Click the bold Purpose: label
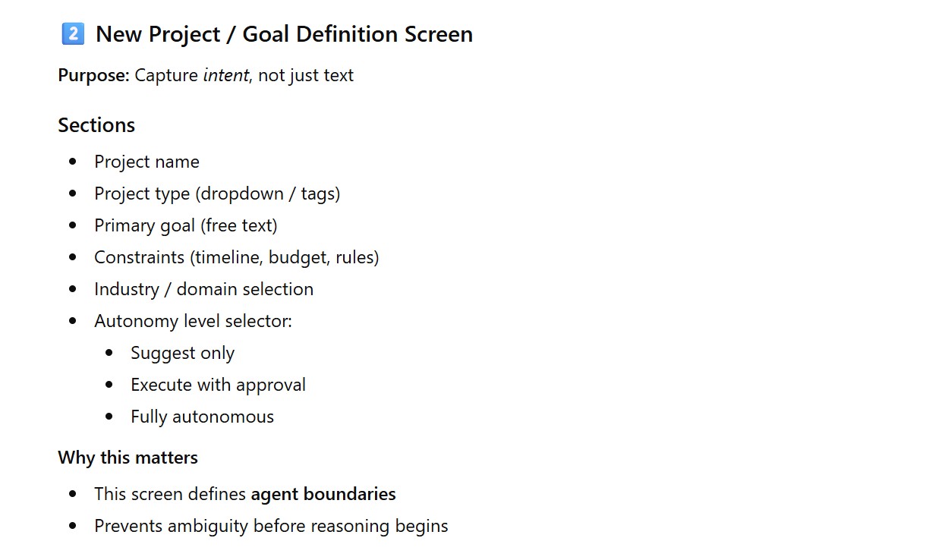945x560 pixels. coord(93,75)
